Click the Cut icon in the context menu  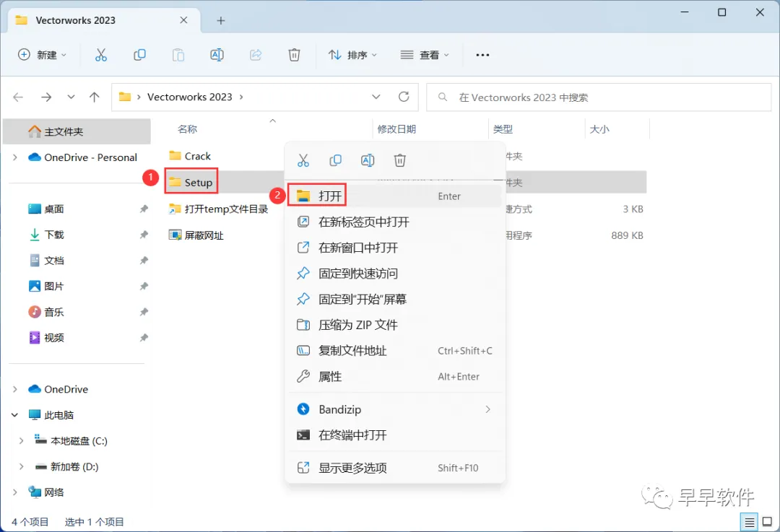pos(303,160)
